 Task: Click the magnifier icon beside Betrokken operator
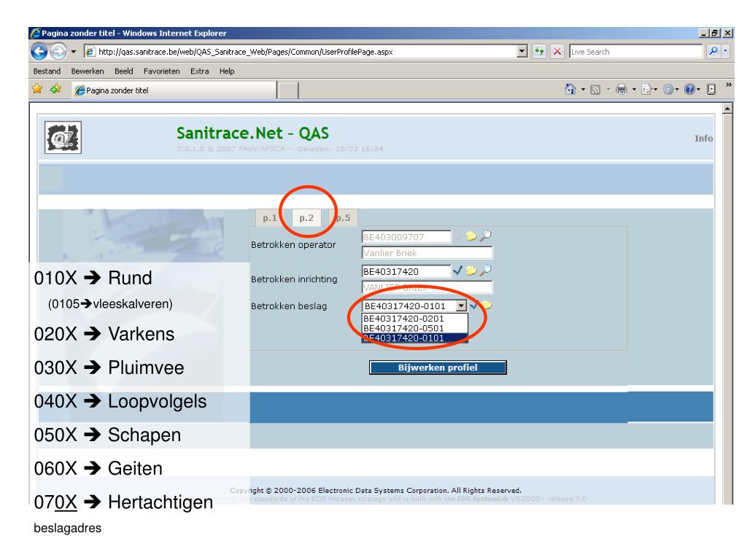point(485,236)
